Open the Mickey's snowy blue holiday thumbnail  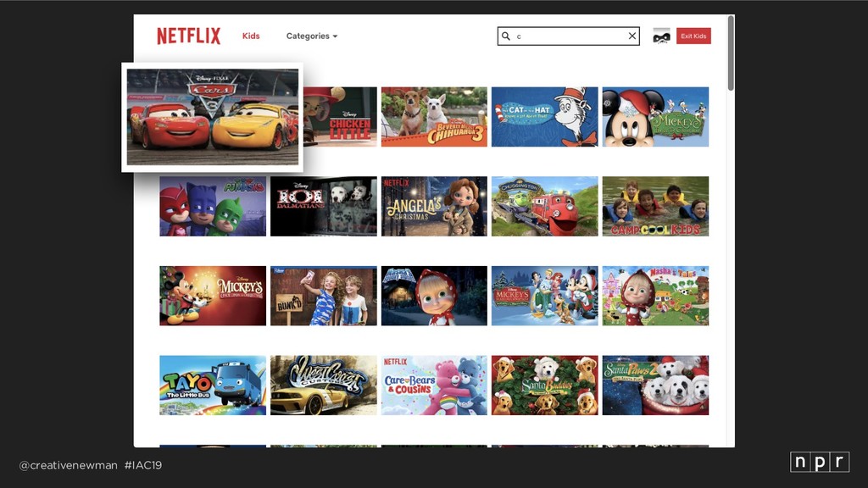point(545,296)
